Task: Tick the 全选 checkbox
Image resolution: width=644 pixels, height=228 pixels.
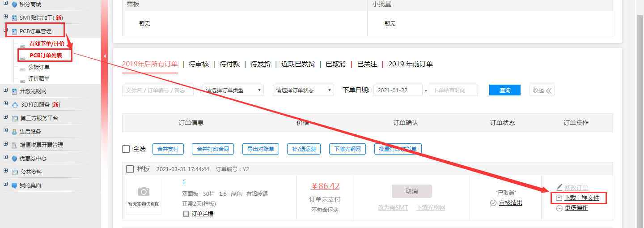Action: click(126, 149)
